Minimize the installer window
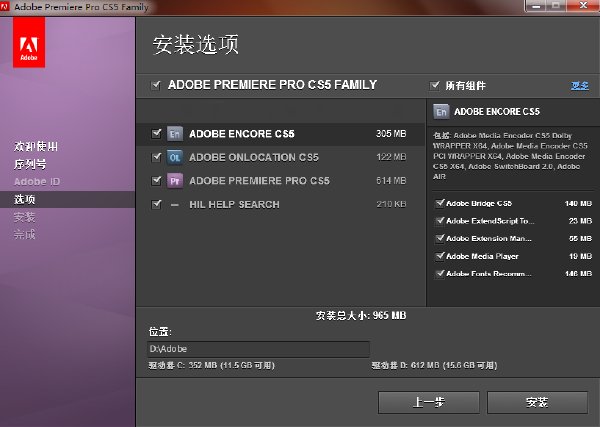This screenshot has height=427, width=600. [536, 6]
